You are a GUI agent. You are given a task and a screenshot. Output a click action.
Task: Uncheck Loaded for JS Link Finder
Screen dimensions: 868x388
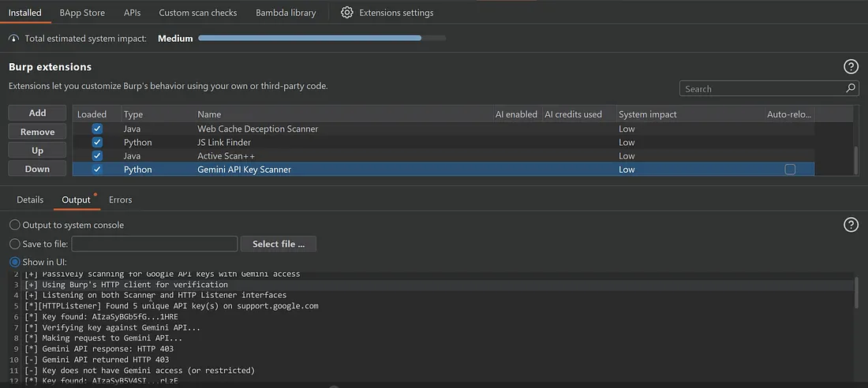[97, 142]
